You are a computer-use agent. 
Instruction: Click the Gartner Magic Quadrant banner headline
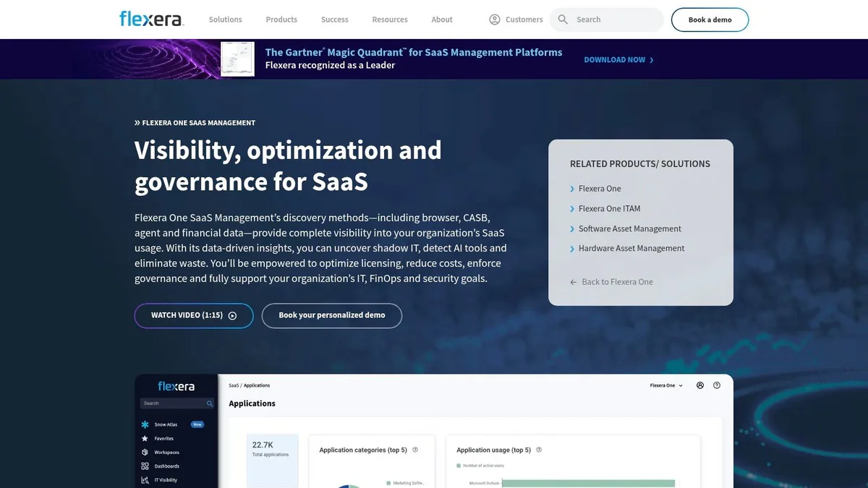pos(414,52)
